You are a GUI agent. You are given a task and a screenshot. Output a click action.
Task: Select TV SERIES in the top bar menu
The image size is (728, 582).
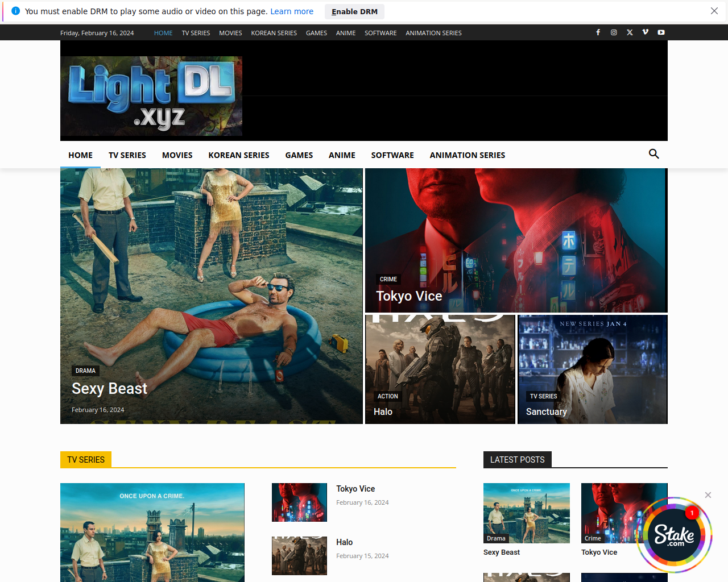[196, 33]
